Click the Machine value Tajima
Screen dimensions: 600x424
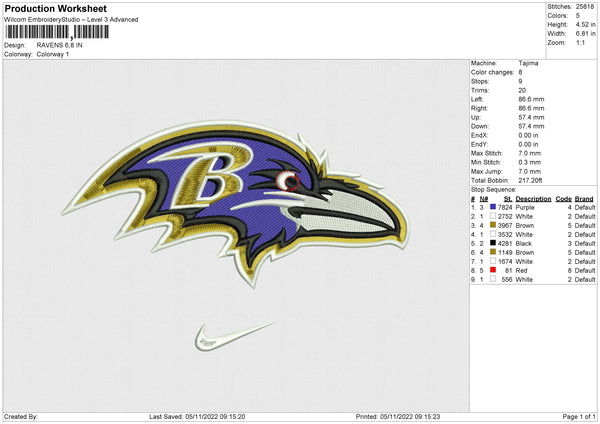pyautogui.click(x=528, y=63)
